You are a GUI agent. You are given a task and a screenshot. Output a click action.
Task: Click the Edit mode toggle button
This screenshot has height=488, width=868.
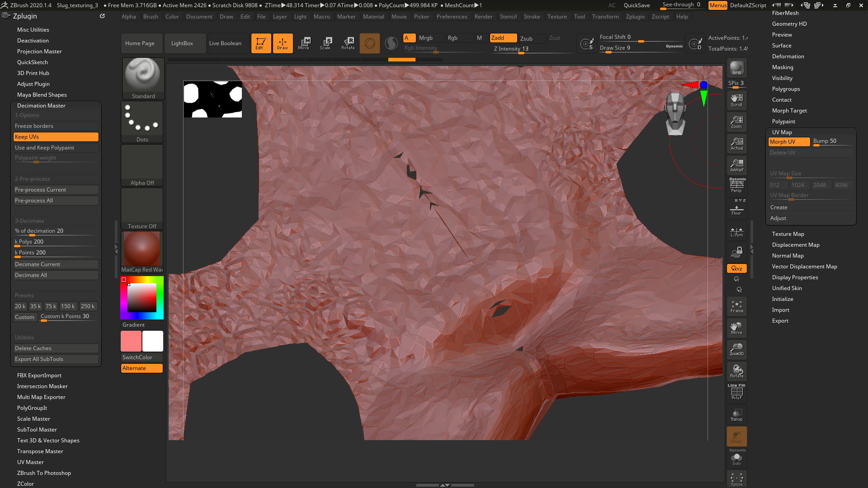click(260, 43)
